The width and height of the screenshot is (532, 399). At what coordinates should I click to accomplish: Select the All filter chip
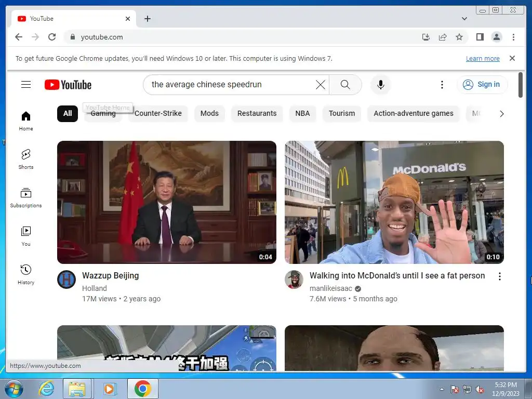(68, 113)
